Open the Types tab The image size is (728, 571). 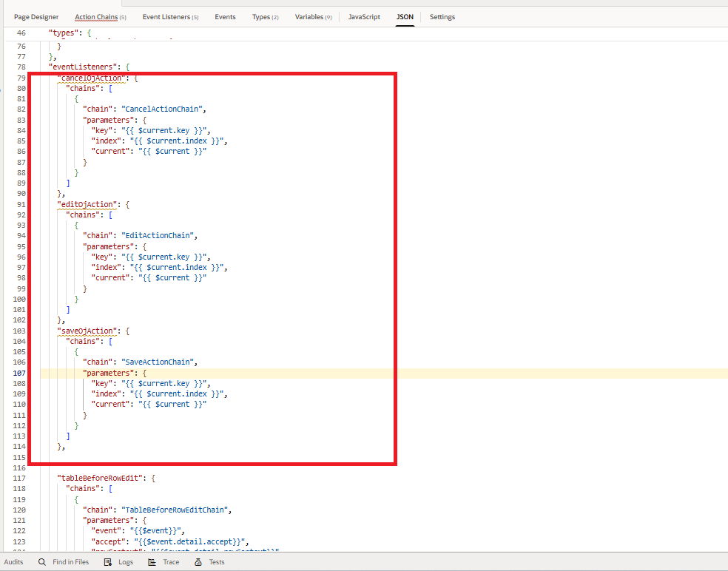point(265,17)
